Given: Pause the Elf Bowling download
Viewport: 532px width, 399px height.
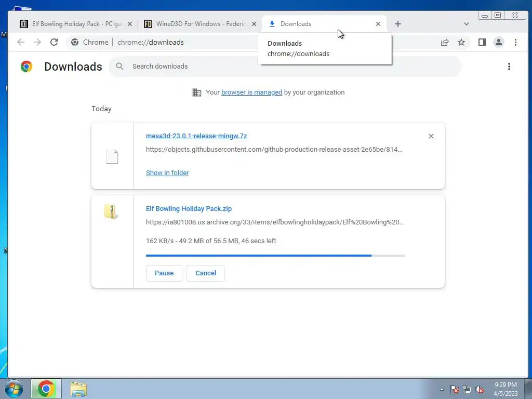Looking at the screenshot, I should click(x=164, y=273).
